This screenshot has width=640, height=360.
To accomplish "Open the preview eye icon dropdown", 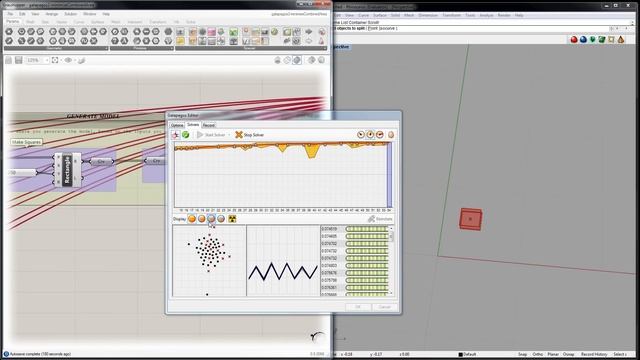I will 74,60.
